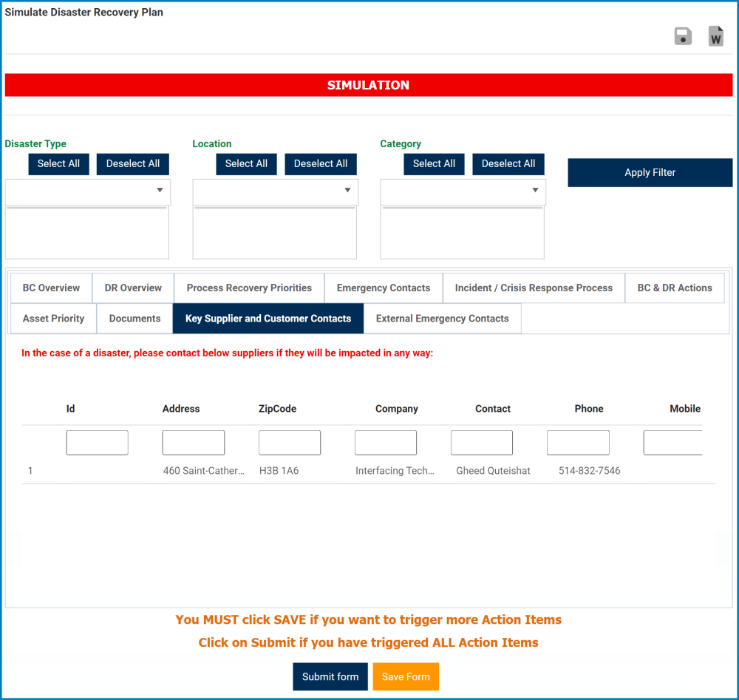Image resolution: width=739 pixels, height=700 pixels.
Task: Click the ZipCode column filter field
Action: pyautogui.click(x=290, y=443)
